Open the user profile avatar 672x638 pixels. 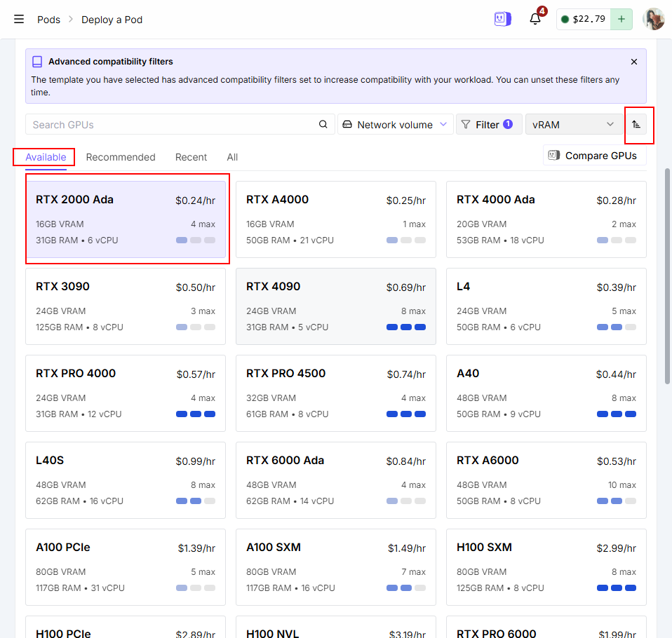(654, 20)
